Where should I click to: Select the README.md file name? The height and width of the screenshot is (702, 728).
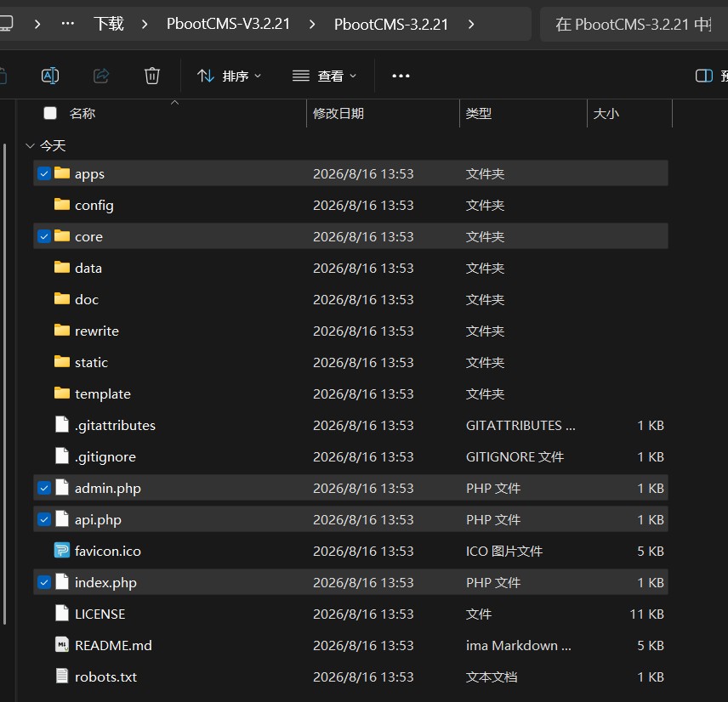pos(113,646)
